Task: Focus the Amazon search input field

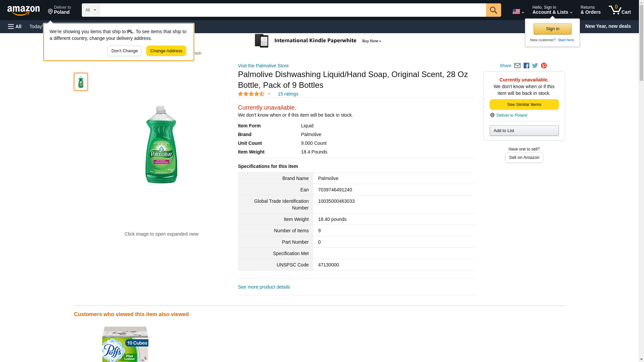Action: tap(292, 10)
